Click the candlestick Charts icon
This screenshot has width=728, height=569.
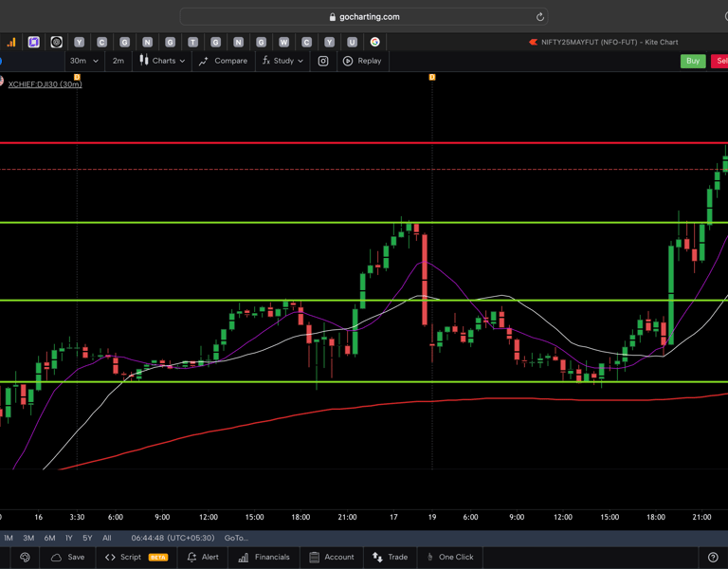[144, 61]
